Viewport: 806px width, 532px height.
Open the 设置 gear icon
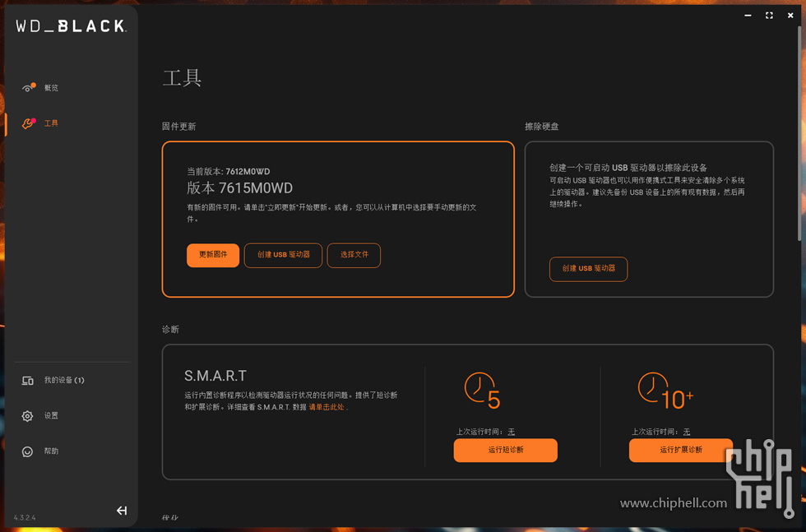[x=28, y=416]
